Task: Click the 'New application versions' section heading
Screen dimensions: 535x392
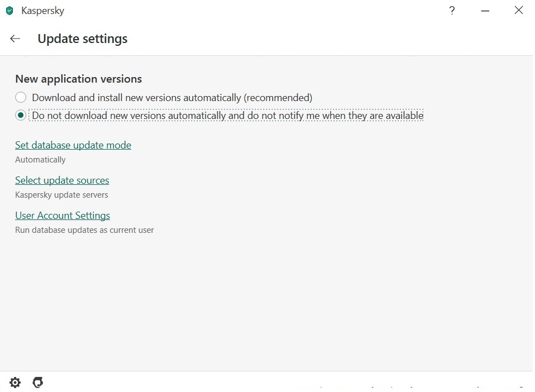Action: click(79, 79)
